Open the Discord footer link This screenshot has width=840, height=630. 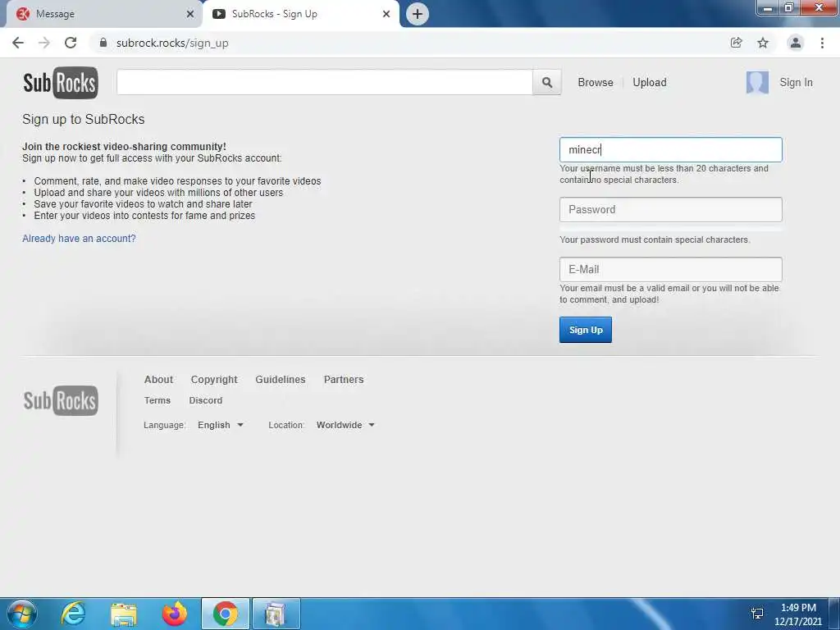coord(206,400)
